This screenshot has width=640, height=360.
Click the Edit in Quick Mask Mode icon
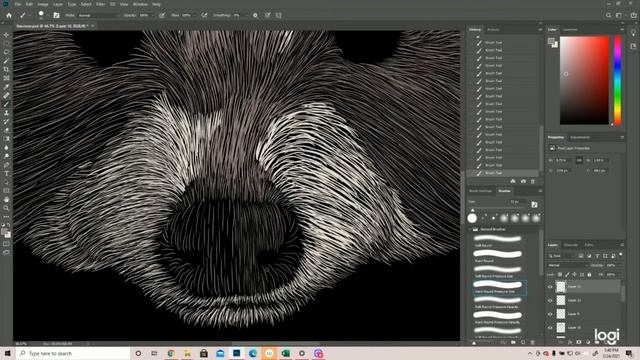click(x=6, y=244)
